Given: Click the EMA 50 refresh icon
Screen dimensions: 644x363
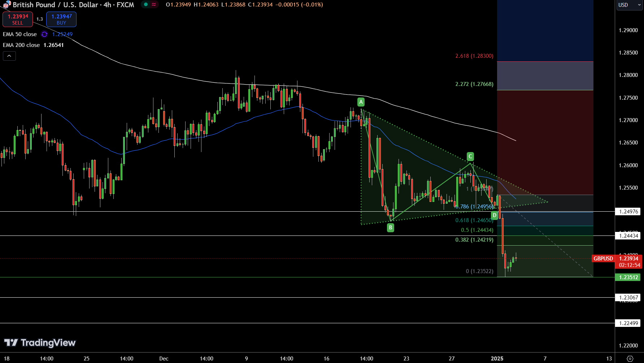Looking at the screenshot, I should 44,34.
